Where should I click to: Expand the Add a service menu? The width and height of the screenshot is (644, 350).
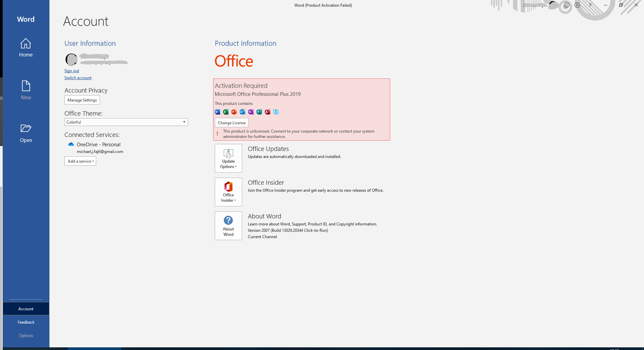[80, 161]
